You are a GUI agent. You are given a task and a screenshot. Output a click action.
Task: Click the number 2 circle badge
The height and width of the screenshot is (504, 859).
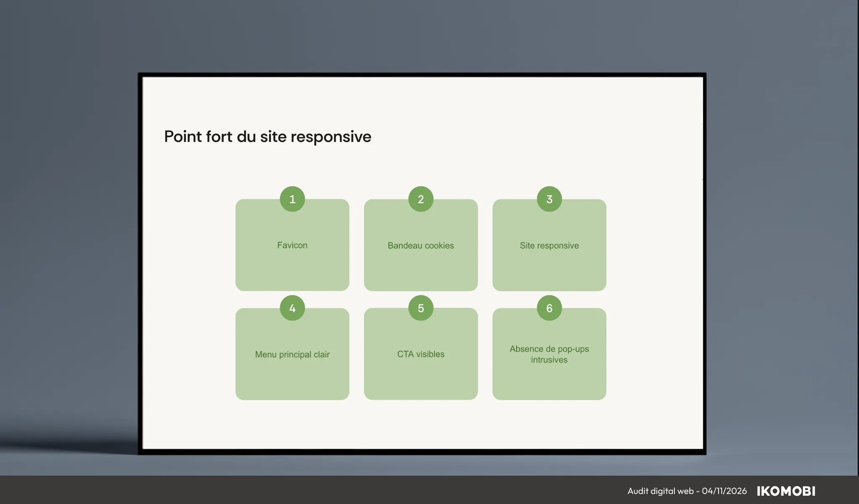[421, 199]
